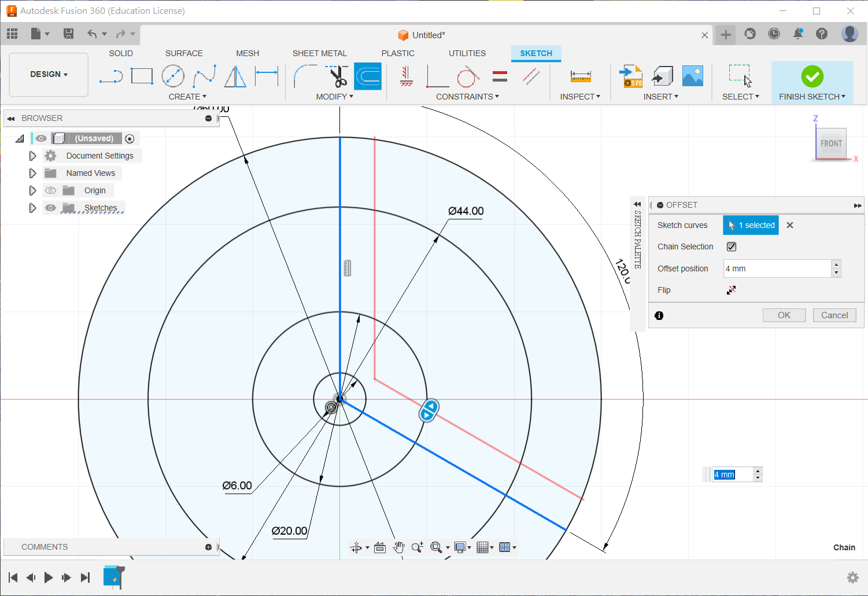This screenshot has height=596, width=868.
Task: Cancel the Offset dialog
Action: 834,315
